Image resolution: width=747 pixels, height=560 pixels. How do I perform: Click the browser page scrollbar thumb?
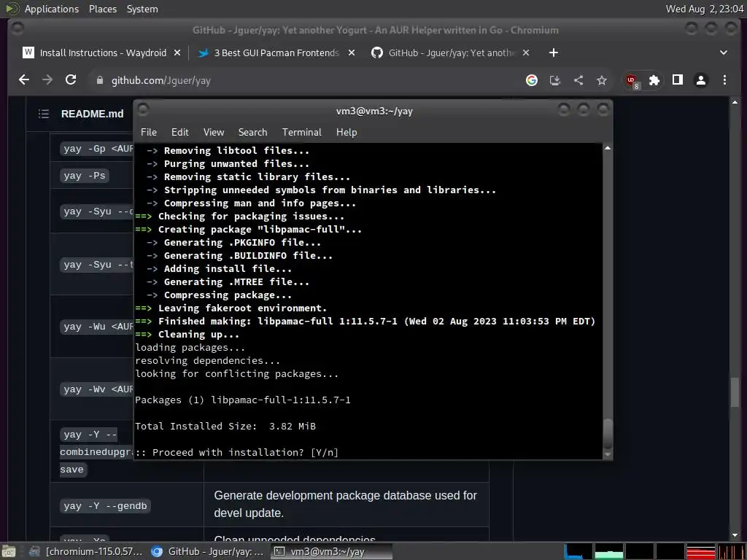tap(735, 392)
